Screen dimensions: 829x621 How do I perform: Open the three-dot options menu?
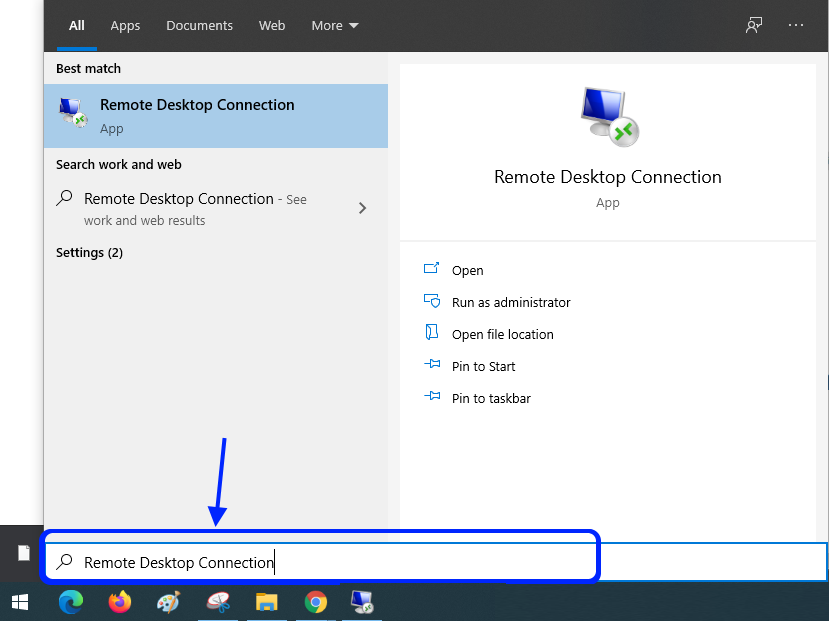(796, 25)
